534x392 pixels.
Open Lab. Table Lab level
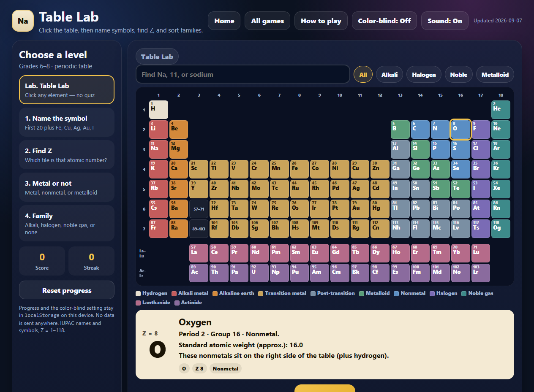click(67, 89)
